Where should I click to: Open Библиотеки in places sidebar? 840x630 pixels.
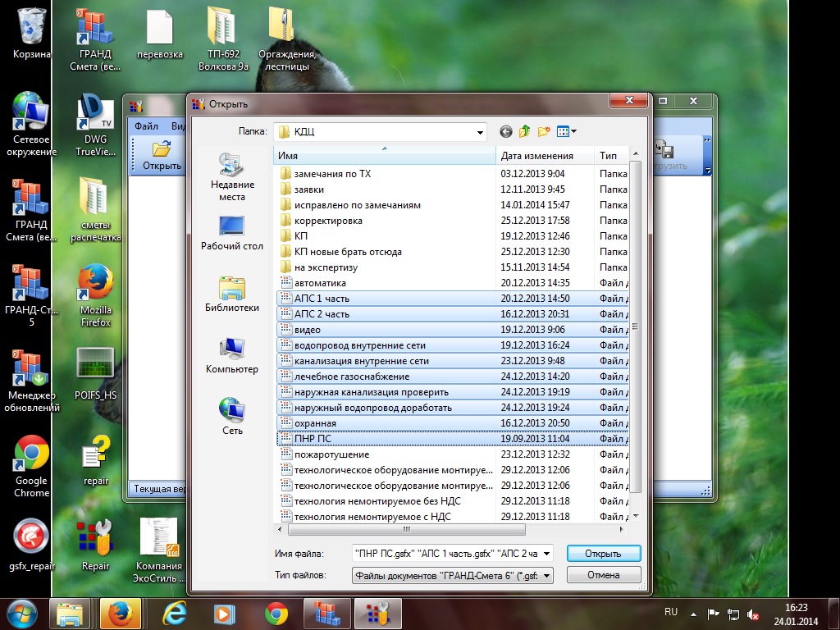232,294
